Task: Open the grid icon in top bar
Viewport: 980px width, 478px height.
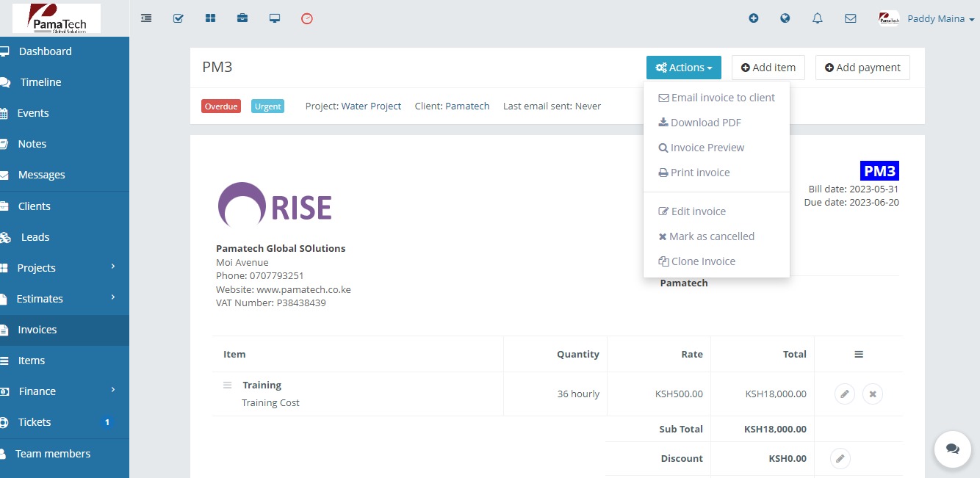Action: click(x=211, y=18)
